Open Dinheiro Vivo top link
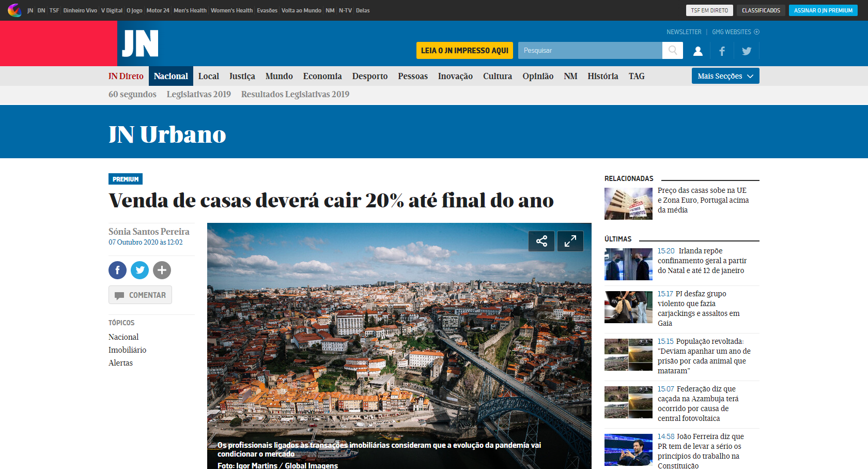The height and width of the screenshot is (469, 868). coord(80,10)
